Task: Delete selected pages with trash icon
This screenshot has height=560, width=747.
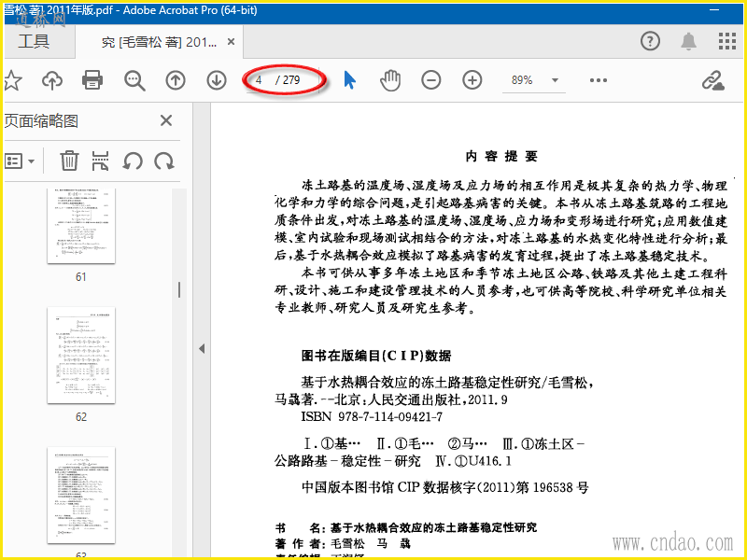Action: 69,161
